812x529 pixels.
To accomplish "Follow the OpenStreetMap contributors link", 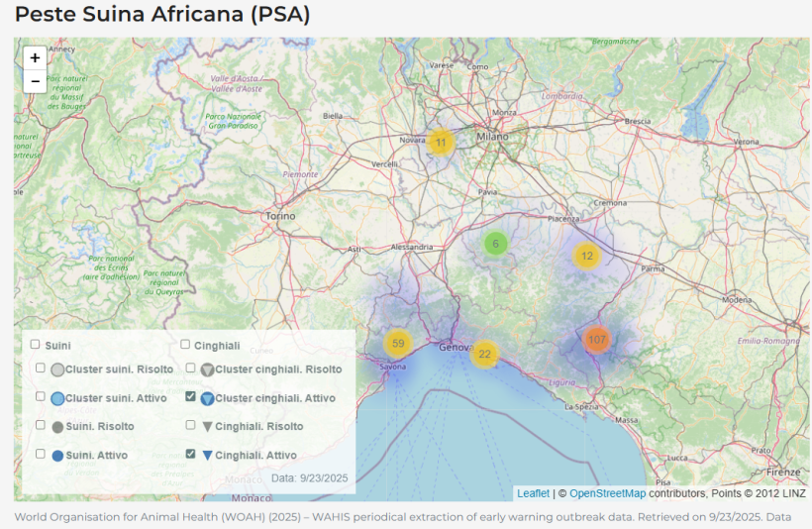I will click(607, 493).
